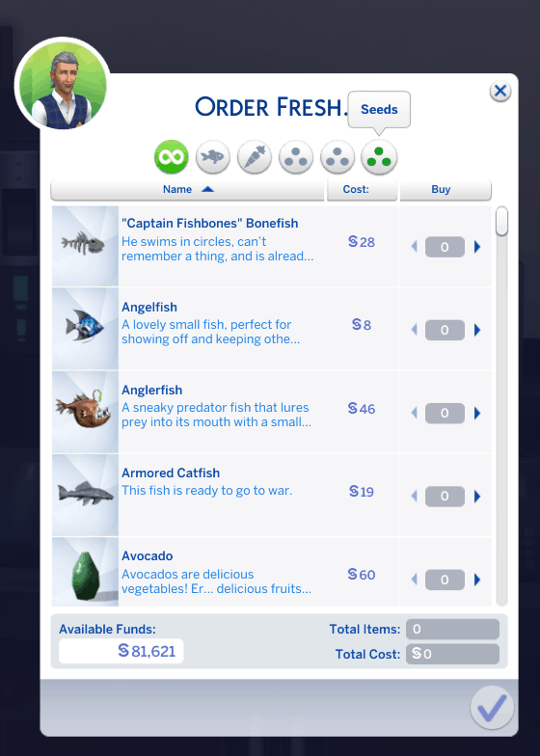Viewport: 540px width, 756px height.
Task: Filter the list by the fish icon
Action: [x=212, y=157]
